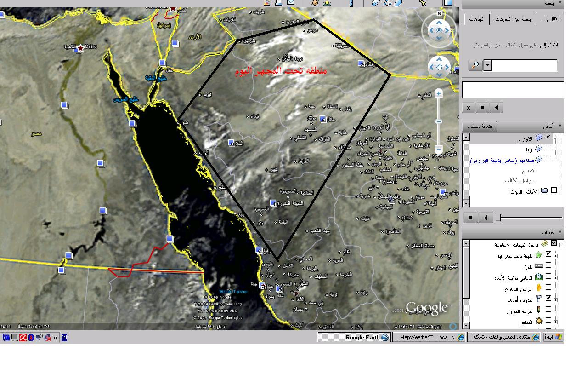
Task: Add an image overlay from the toolbar
Action: pyautogui.click(x=375, y=2)
